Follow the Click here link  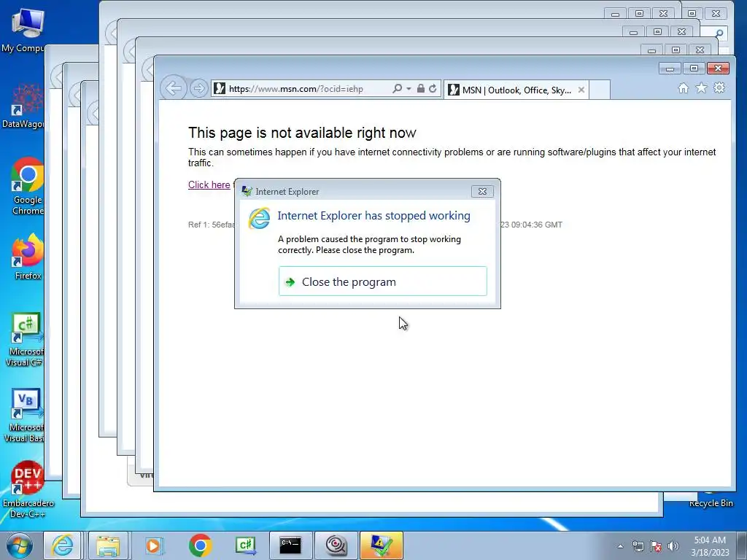[x=209, y=184]
